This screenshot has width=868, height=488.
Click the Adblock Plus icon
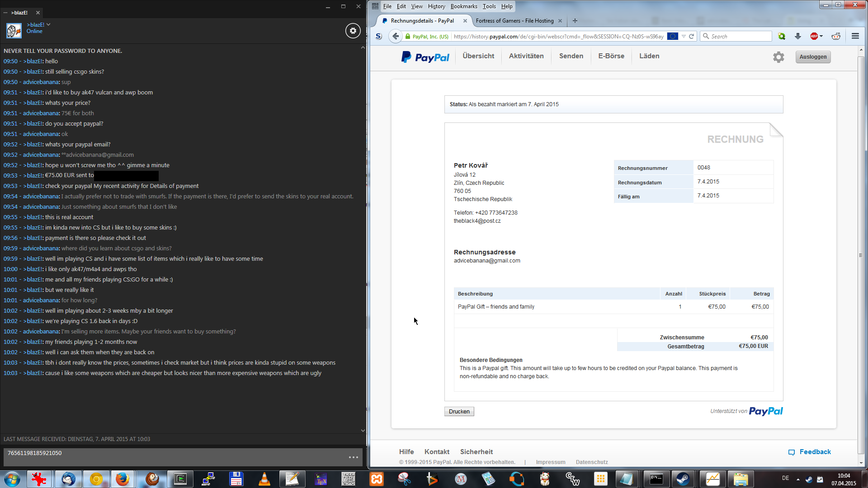(814, 37)
